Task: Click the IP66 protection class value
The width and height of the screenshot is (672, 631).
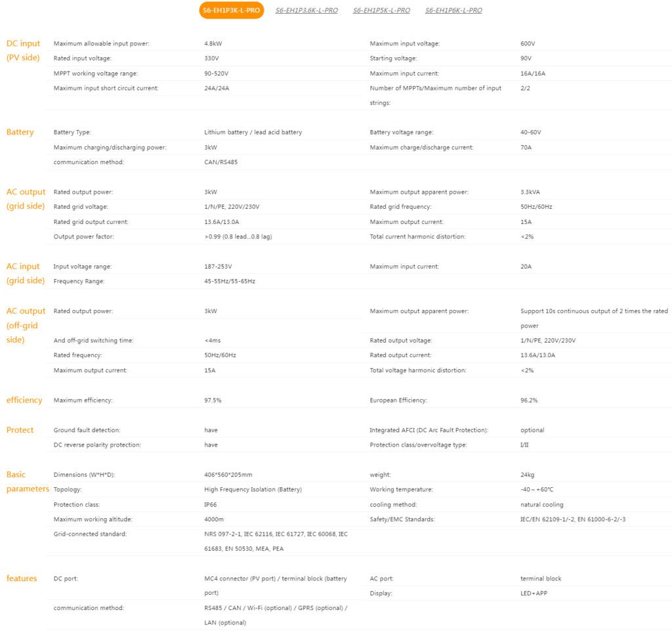Action: (211, 504)
